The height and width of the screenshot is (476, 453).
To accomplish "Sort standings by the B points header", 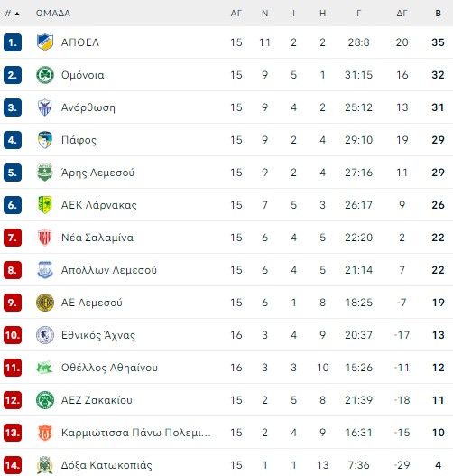I will (x=439, y=14).
